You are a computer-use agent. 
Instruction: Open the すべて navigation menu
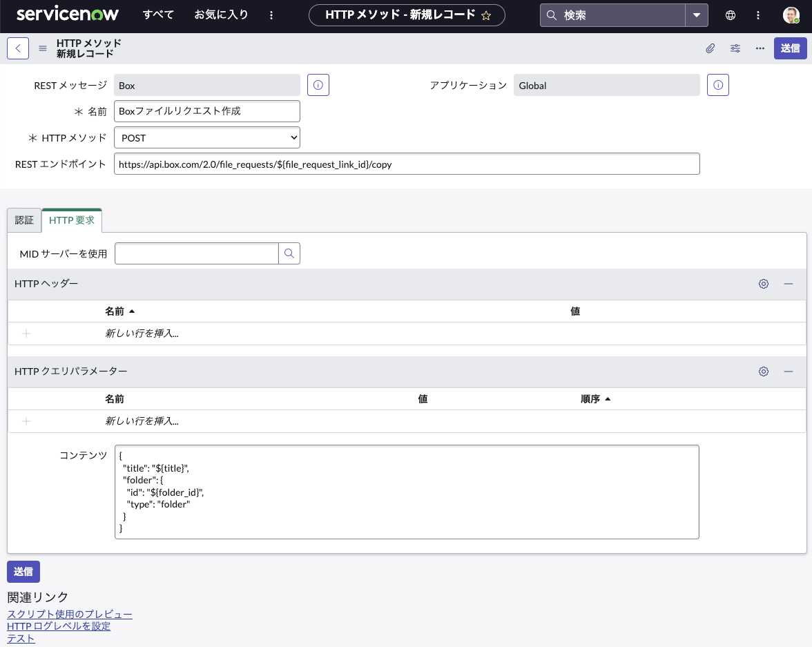pyautogui.click(x=158, y=14)
